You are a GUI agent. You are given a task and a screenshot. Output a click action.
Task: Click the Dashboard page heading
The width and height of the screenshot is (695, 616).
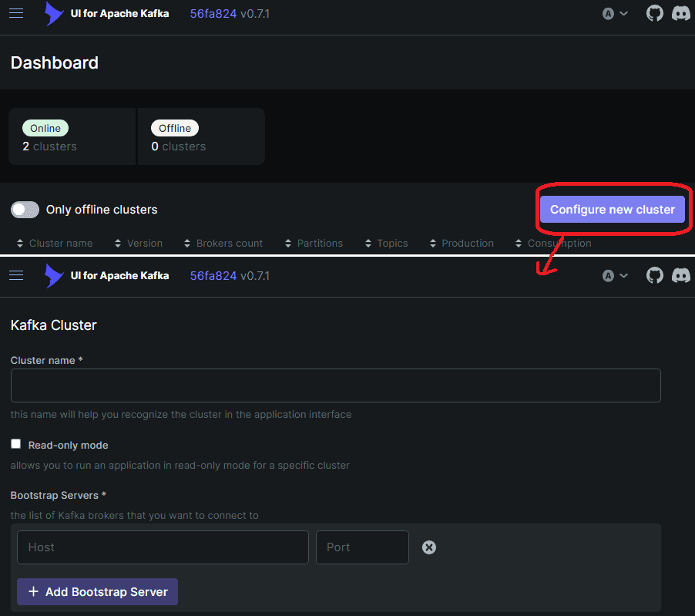[55, 62]
